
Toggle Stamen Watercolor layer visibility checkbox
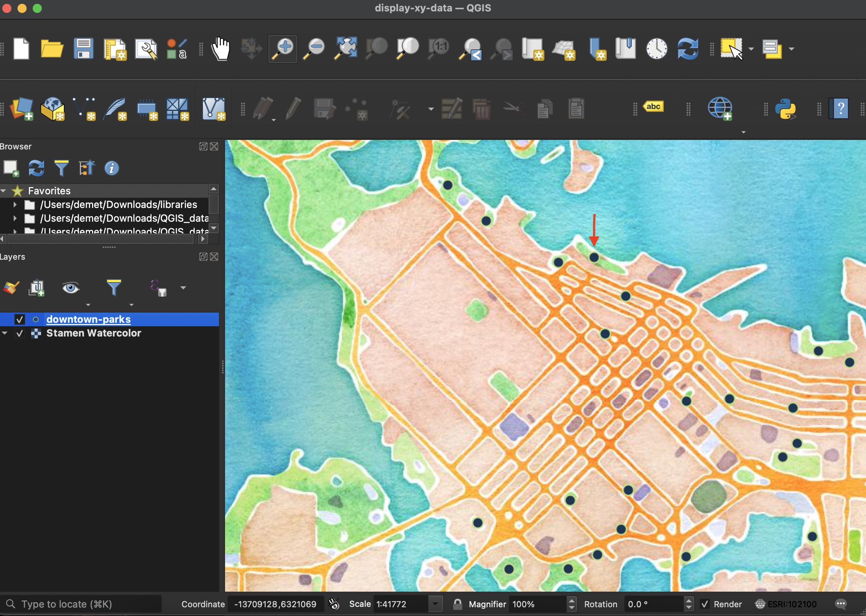tap(19, 333)
